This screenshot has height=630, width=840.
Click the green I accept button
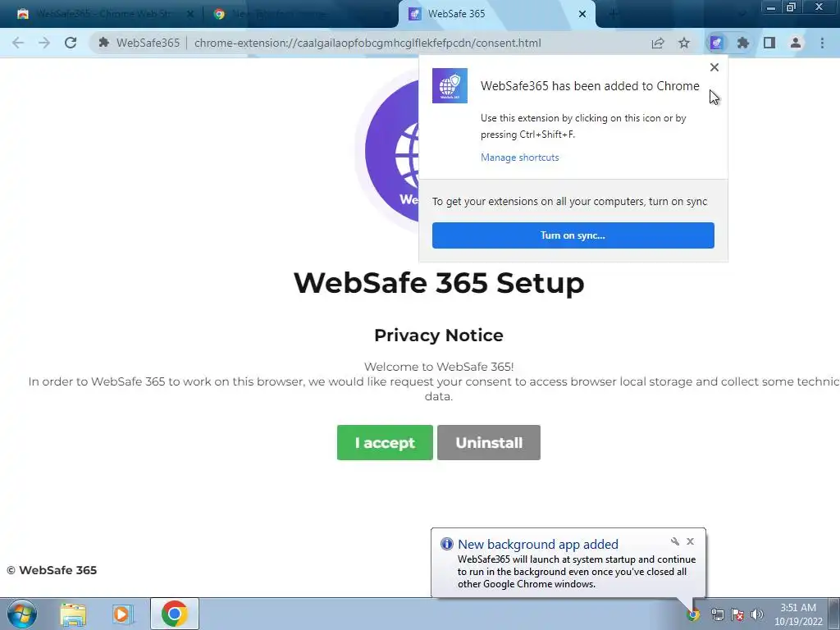[x=385, y=442]
